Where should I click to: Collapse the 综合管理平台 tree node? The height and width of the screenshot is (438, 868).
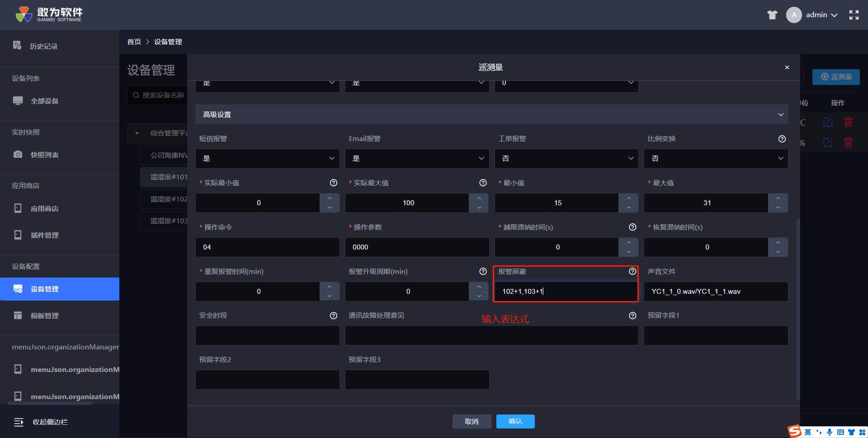pos(137,133)
